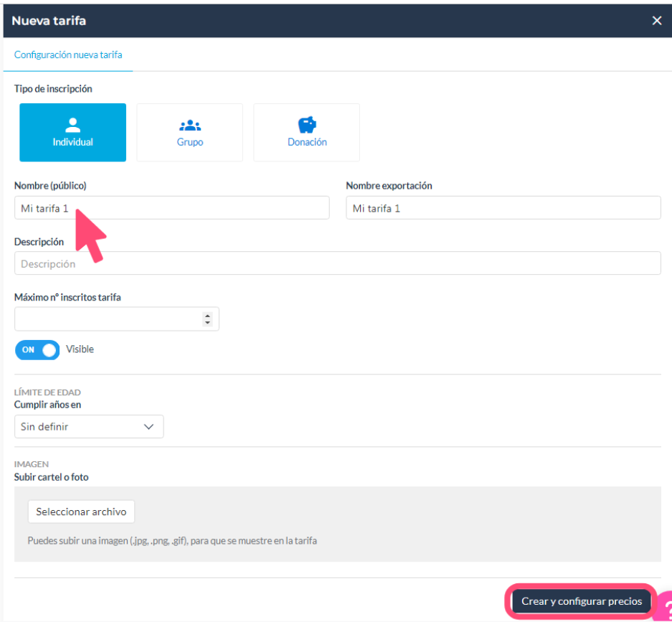Click Crear y configurar precios button
Image resolution: width=672 pixels, height=622 pixels.
582,601
